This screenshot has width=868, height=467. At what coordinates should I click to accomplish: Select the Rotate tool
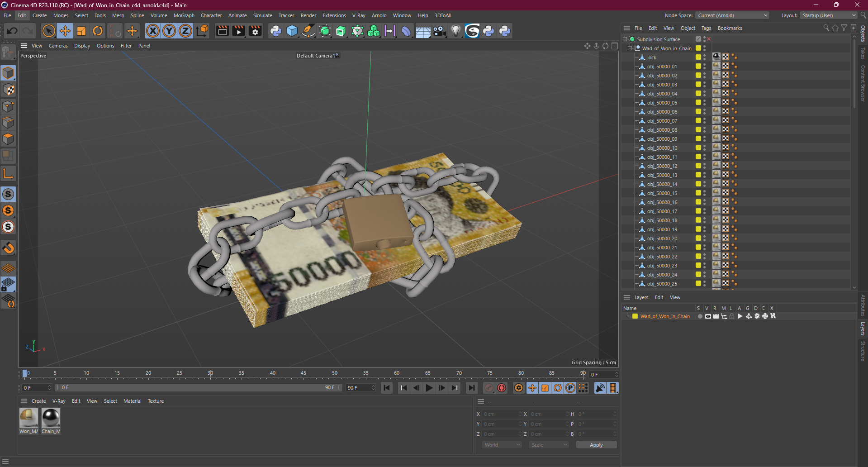tap(98, 31)
